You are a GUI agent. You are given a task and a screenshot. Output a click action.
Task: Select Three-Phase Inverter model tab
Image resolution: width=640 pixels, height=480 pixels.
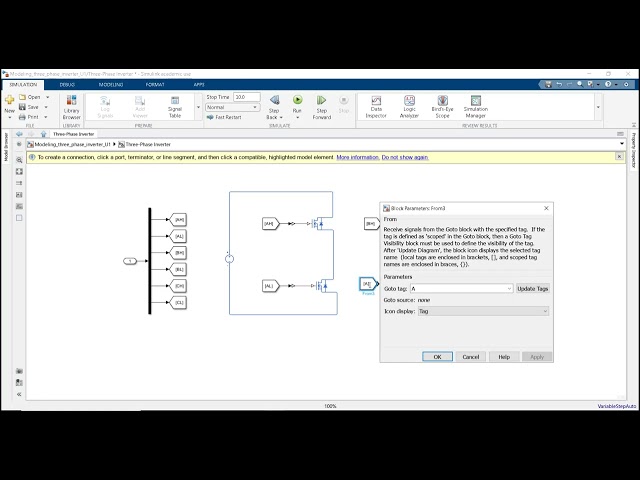point(73,134)
